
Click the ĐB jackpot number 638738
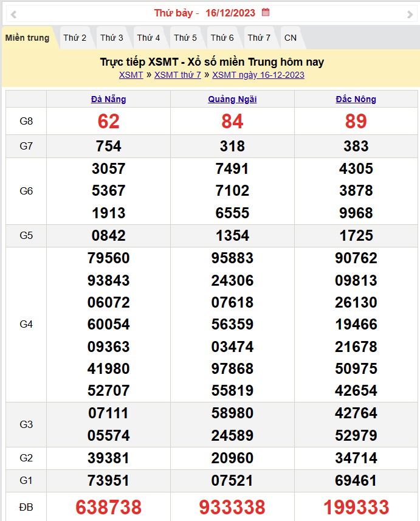click(x=108, y=508)
